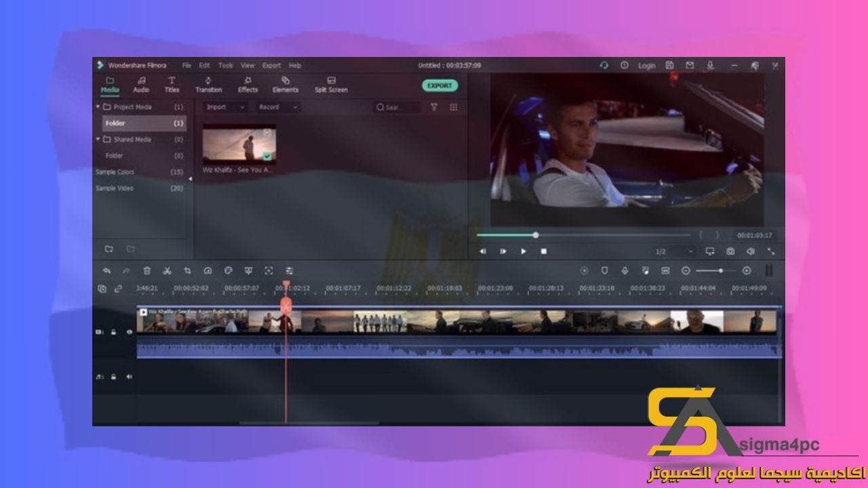Collapse the media library side panel arrow
This screenshot has height=488, width=868.
click(x=190, y=179)
